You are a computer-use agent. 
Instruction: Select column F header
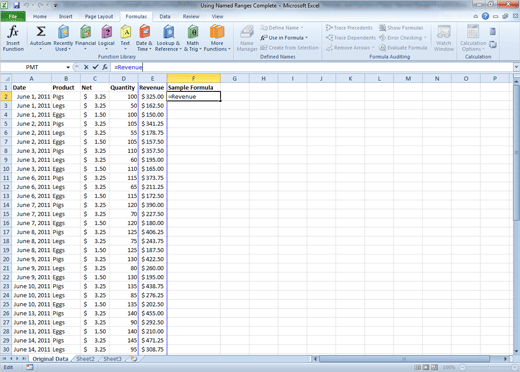[x=193, y=79]
